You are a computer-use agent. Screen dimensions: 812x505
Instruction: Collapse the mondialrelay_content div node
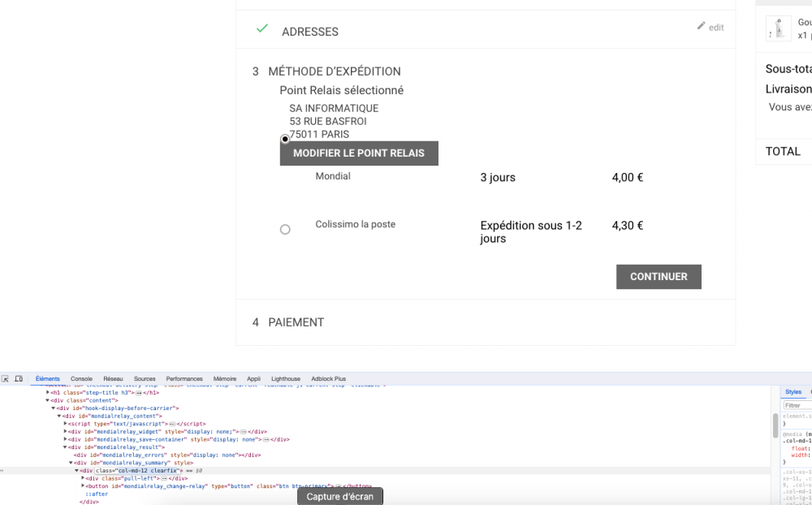[59, 416]
